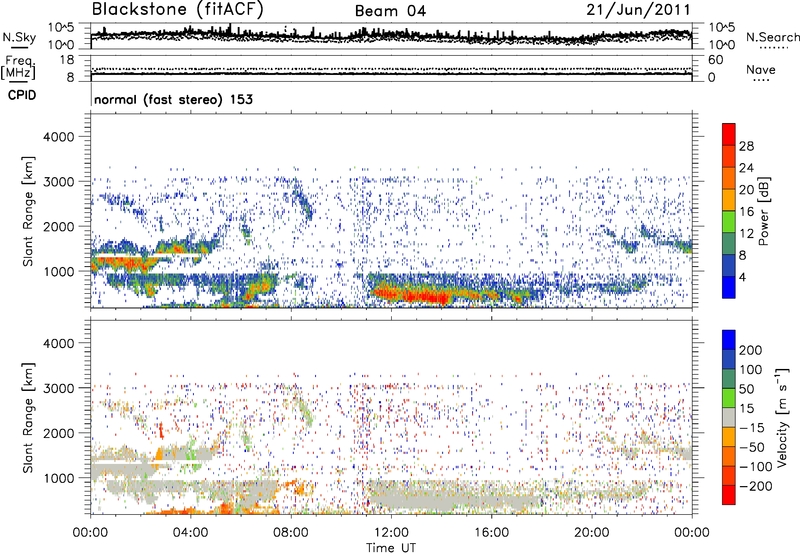Viewport: 800px width, 554px height.
Task: Click the "18" frequency axis tick label
Action: coord(67,60)
